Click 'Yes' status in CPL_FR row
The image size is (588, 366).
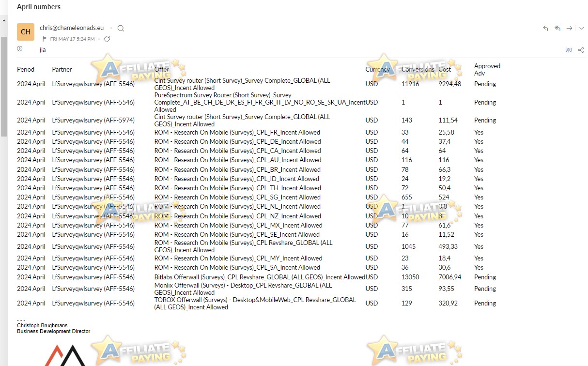click(479, 132)
